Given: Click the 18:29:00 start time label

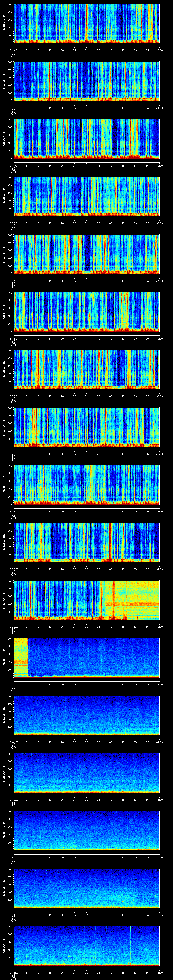Looking at the screenshot, I should pos(13,50).
